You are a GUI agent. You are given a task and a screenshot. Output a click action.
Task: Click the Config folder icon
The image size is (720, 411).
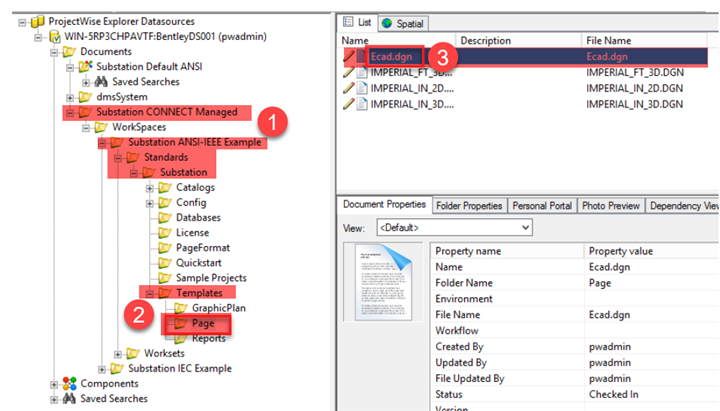165,203
